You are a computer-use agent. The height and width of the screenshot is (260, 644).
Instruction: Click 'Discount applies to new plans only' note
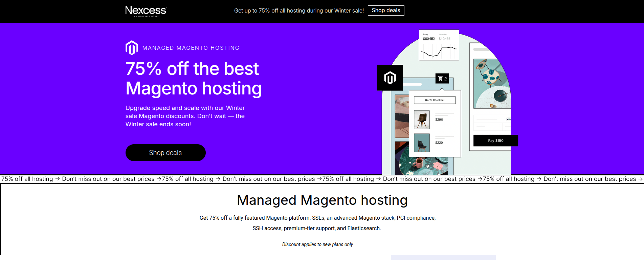click(x=317, y=244)
